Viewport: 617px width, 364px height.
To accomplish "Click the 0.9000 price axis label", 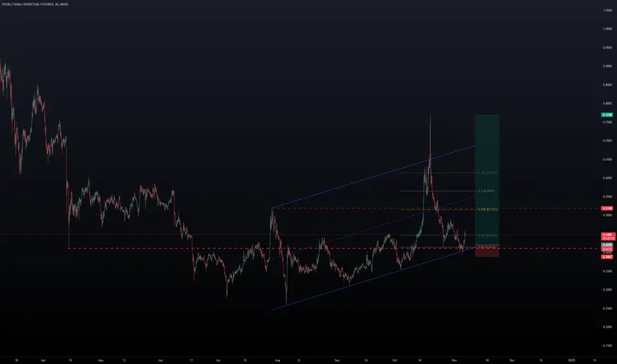I will tap(607, 66).
